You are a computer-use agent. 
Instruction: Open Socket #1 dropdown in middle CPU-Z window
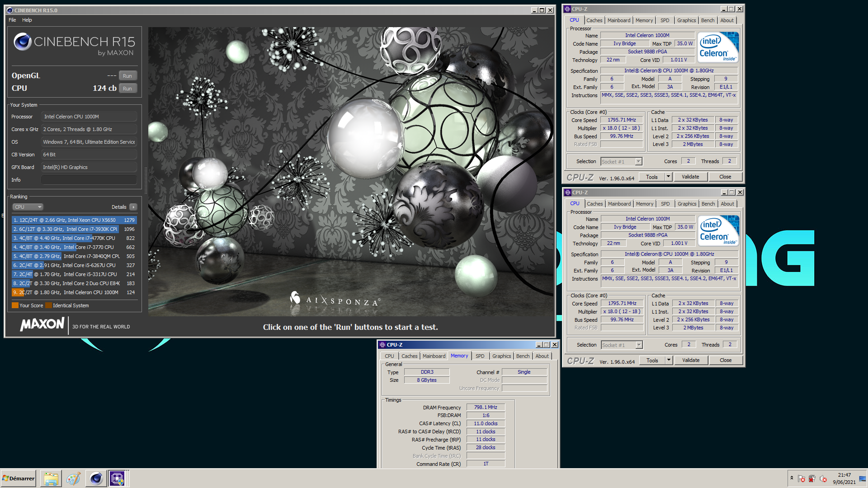point(622,345)
